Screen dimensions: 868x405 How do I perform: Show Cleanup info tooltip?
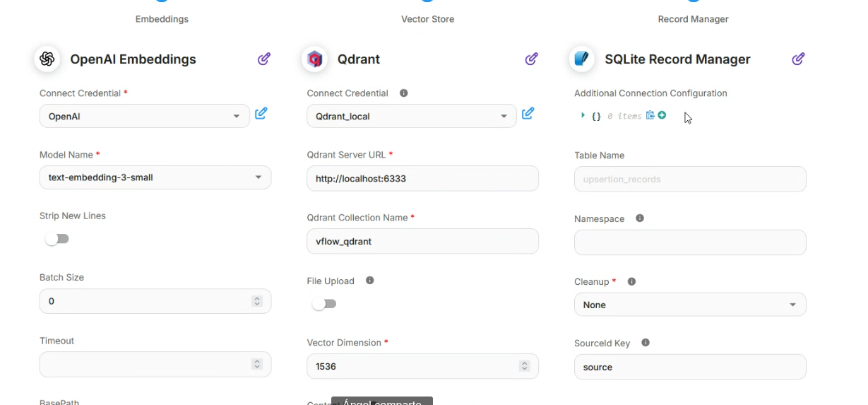[x=631, y=281]
